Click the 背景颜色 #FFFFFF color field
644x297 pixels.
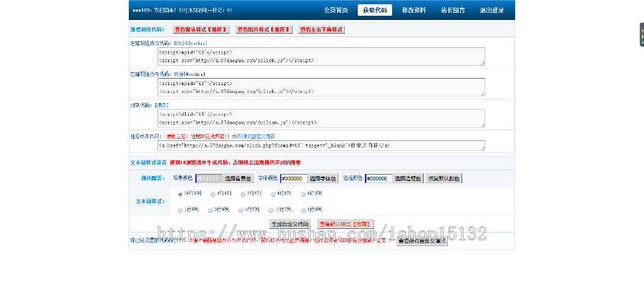[210, 179]
